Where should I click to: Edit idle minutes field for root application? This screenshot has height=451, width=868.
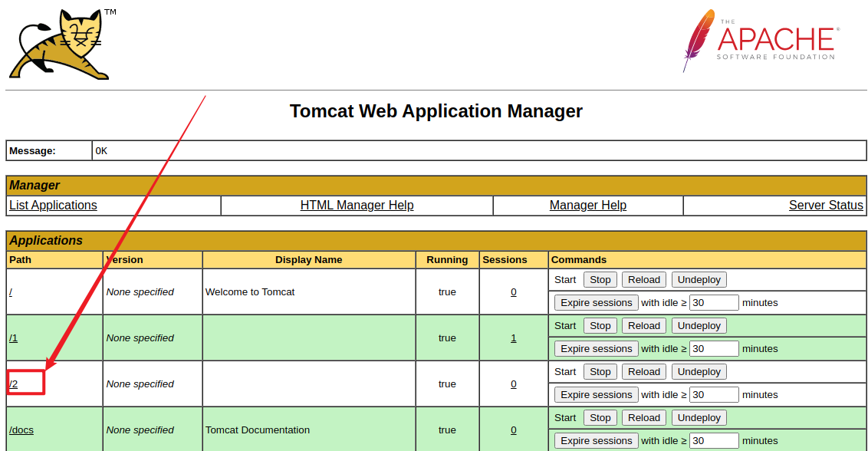coord(714,302)
